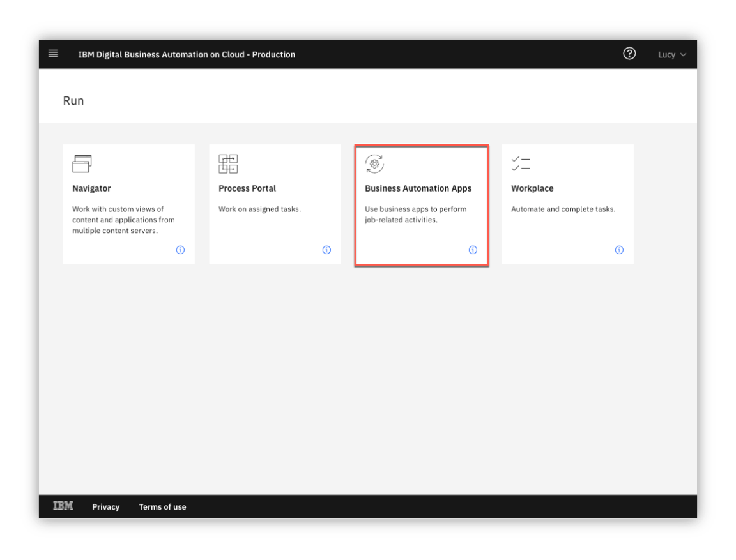
Task: Click the Business Automation Apps gear icon
Action: 374,163
